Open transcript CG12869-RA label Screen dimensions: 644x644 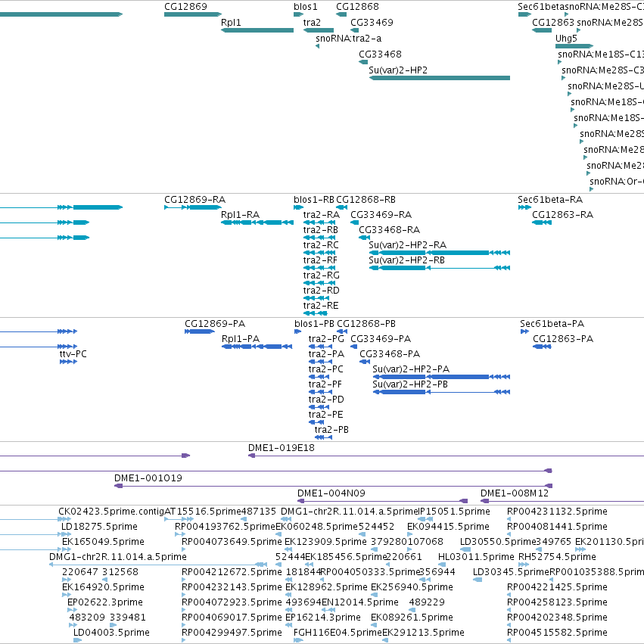coord(194,200)
